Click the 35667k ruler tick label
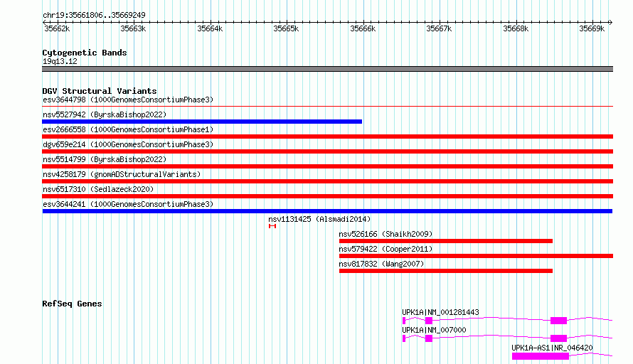The image size is (633, 364). click(440, 28)
